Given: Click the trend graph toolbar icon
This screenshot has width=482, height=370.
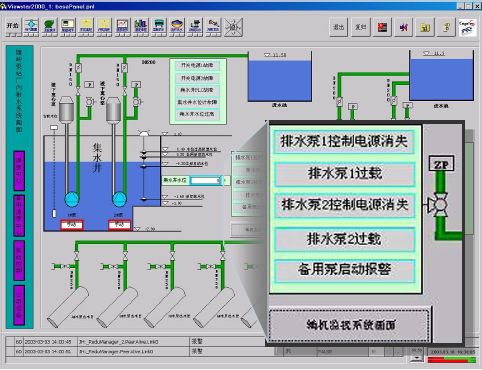Looking at the screenshot, I should pyautogui.click(x=122, y=26).
